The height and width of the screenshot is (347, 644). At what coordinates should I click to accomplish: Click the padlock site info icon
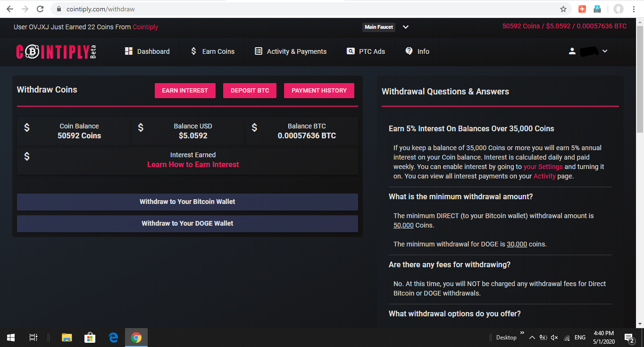[59, 9]
